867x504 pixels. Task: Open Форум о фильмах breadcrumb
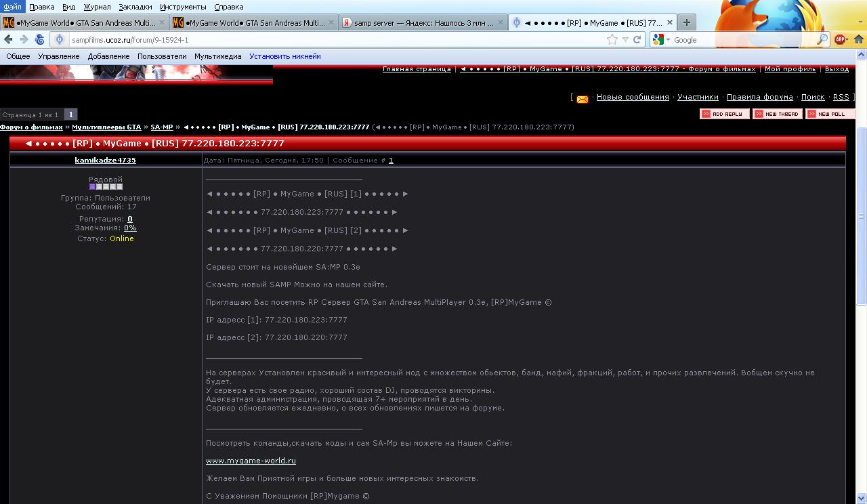click(x=31, y=127)
